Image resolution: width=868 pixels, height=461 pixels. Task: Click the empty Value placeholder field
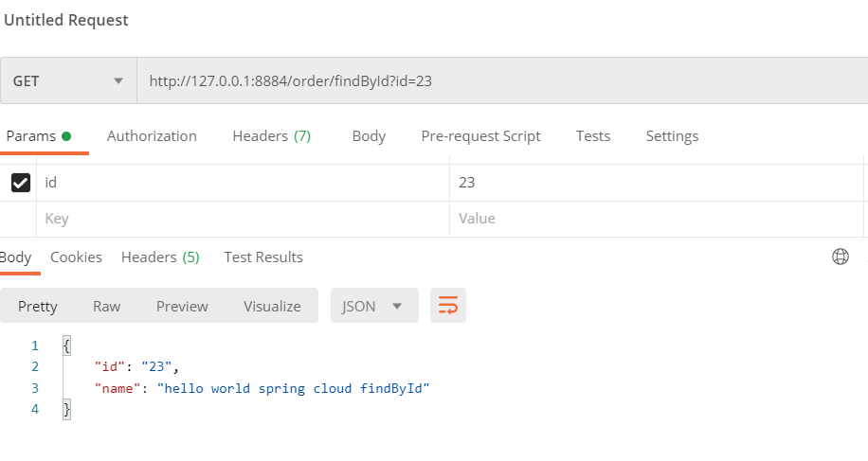pyautogui.click(x=657, y=219)
